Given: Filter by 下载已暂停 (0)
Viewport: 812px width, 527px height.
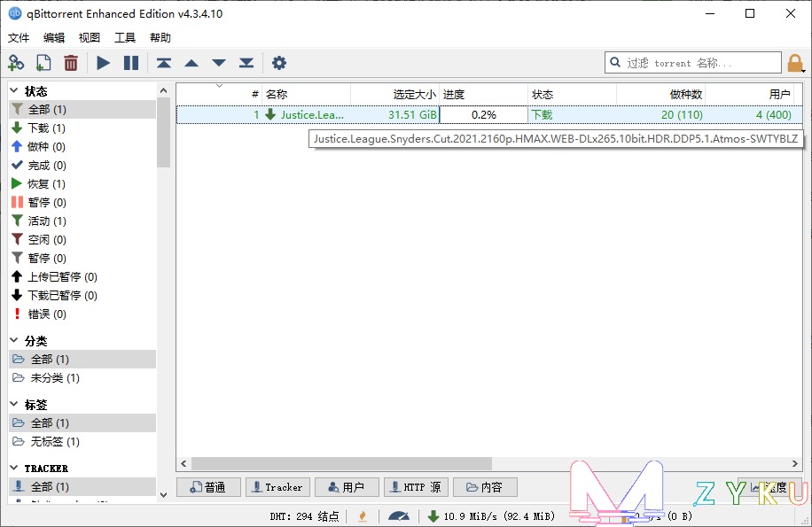Looking at the screenshot, I should click(x=82, y=296).
